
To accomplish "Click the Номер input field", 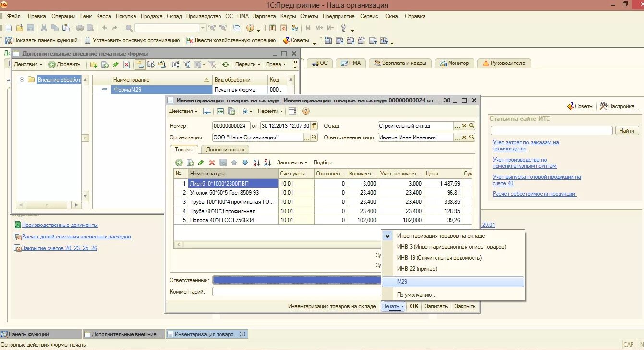I will [x=231, y=126].
